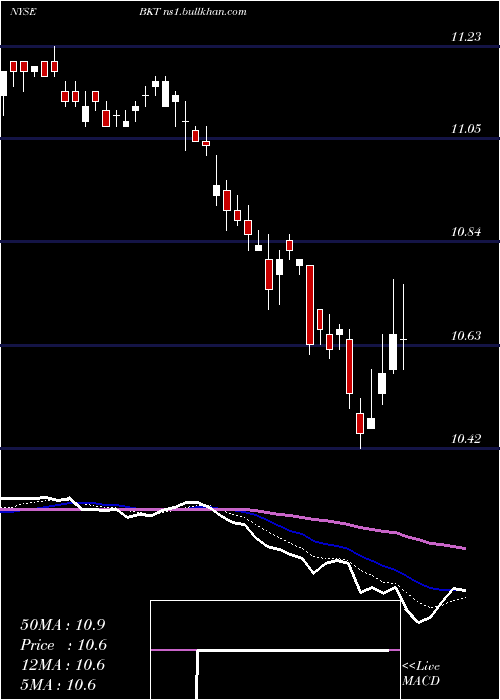This screenshot has width=500, height=700.
Task: Click the 11.23 price level label
Action: (466, 37)
